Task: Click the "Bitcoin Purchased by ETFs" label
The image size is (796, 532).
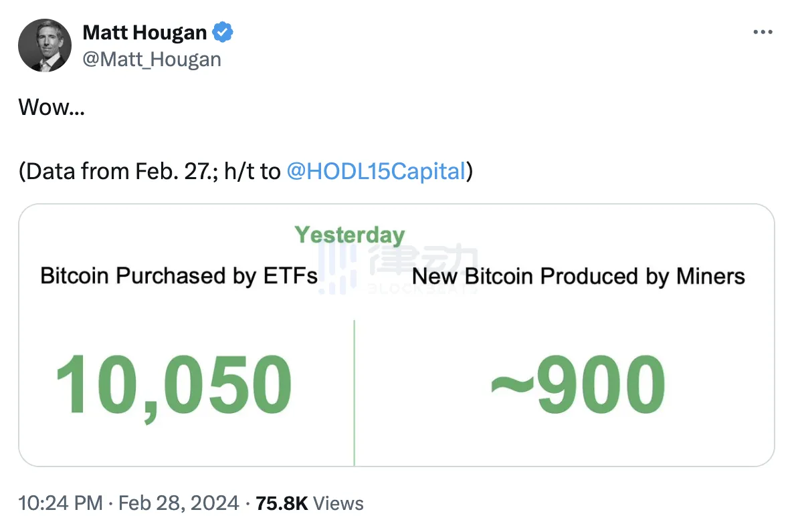Action: [179, 275]
